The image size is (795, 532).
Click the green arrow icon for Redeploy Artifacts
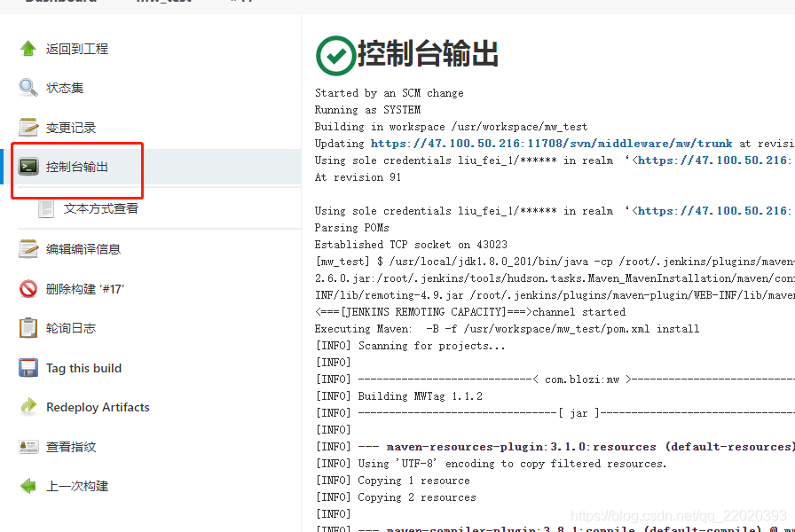pyautogui.click(x=28, y=406)
